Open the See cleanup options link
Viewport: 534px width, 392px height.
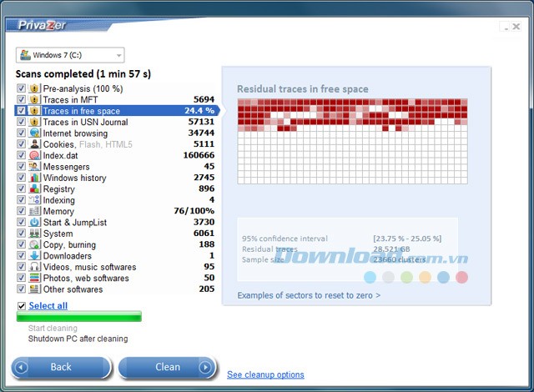pos(265,375)
